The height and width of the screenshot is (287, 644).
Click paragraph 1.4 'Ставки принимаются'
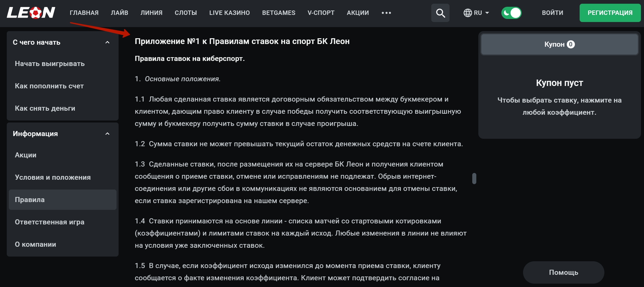tap(301, 233)
